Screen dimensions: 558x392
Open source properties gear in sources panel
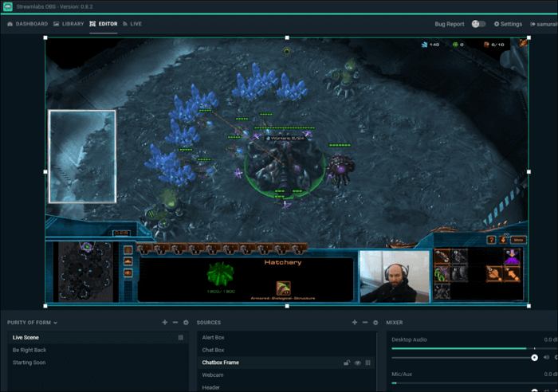point(375,322)
